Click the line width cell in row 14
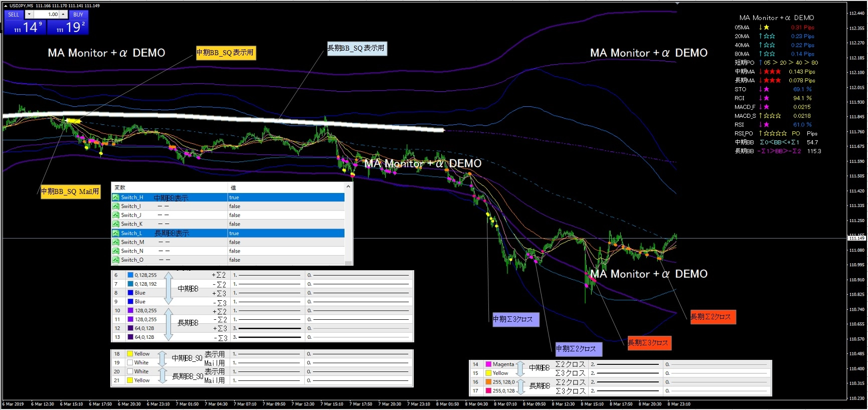Image resolution: width=868 pixels, height=410 pixels. [x=626, y=364]
